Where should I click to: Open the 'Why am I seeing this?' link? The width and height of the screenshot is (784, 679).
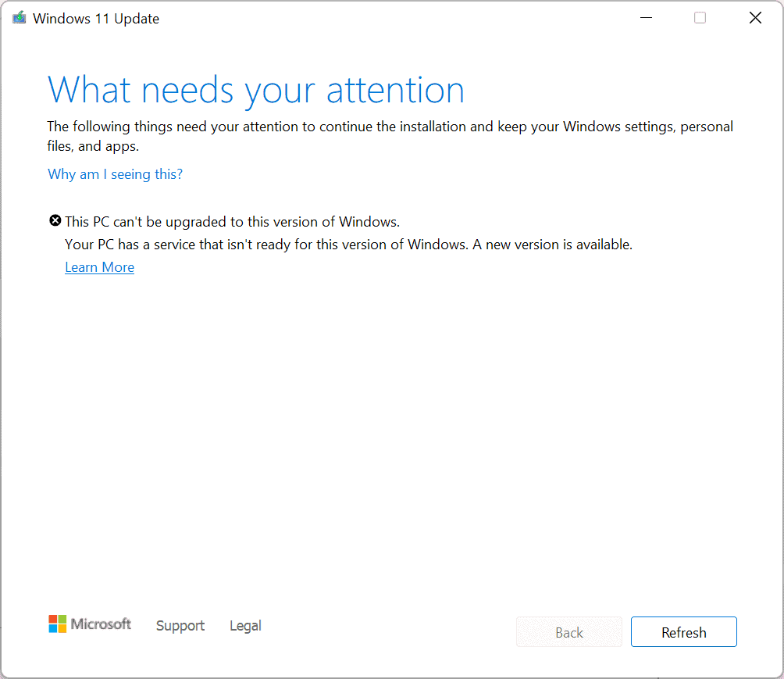(115, 174)
